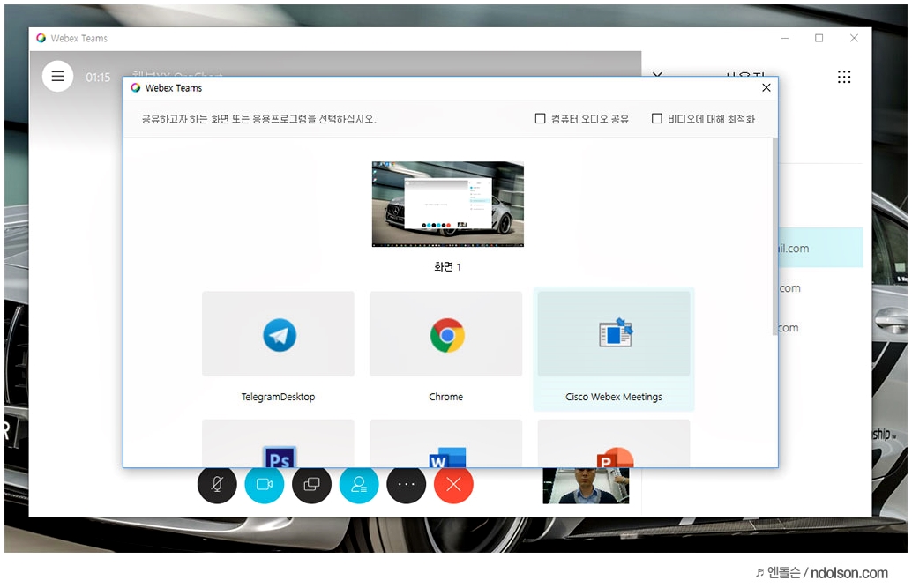Click the Chrome label text
The image size is (912, 588).
click(446, 397)
